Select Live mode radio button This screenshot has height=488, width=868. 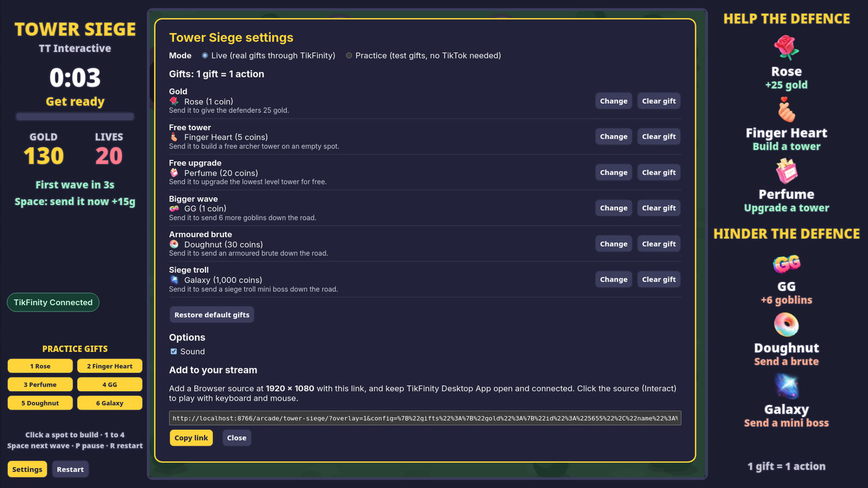[205, 55]
